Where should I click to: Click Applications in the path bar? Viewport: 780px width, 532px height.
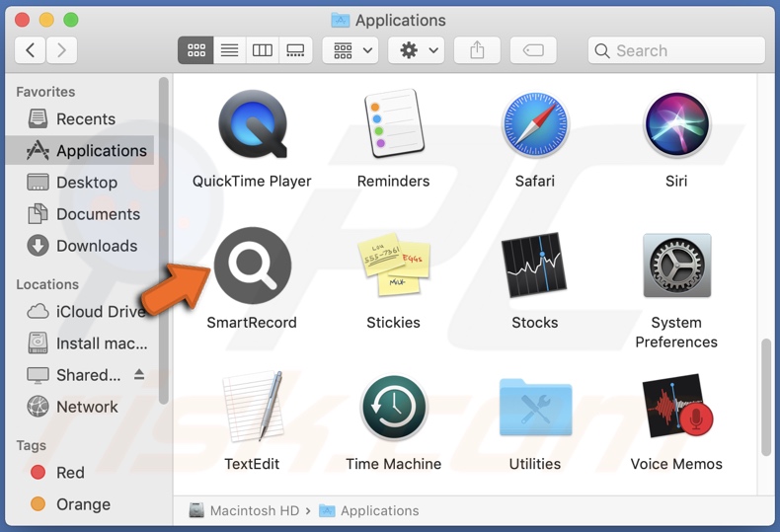click(x=368, y=510)
